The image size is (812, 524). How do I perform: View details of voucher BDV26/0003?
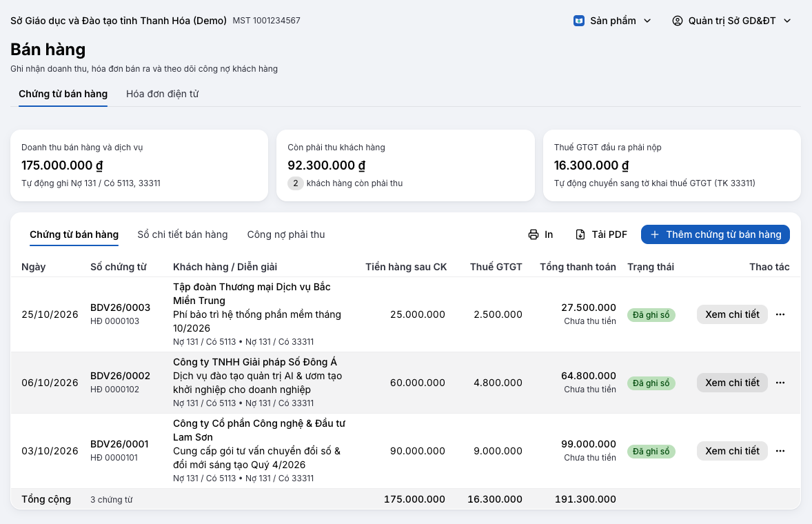pyautogui.click(x=732, y=314)
